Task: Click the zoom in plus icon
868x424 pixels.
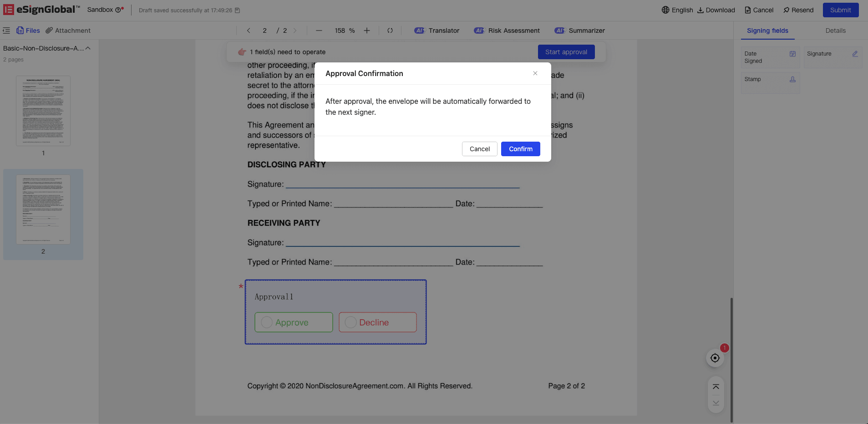Action: click(367, 31)
